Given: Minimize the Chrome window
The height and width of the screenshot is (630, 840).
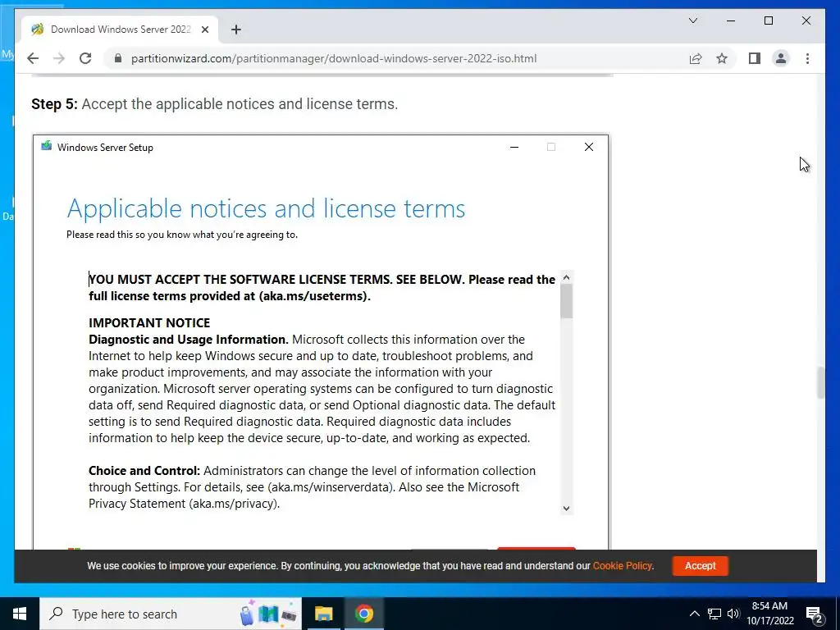Looking at the screenshot, I should (x=731, y=21).
